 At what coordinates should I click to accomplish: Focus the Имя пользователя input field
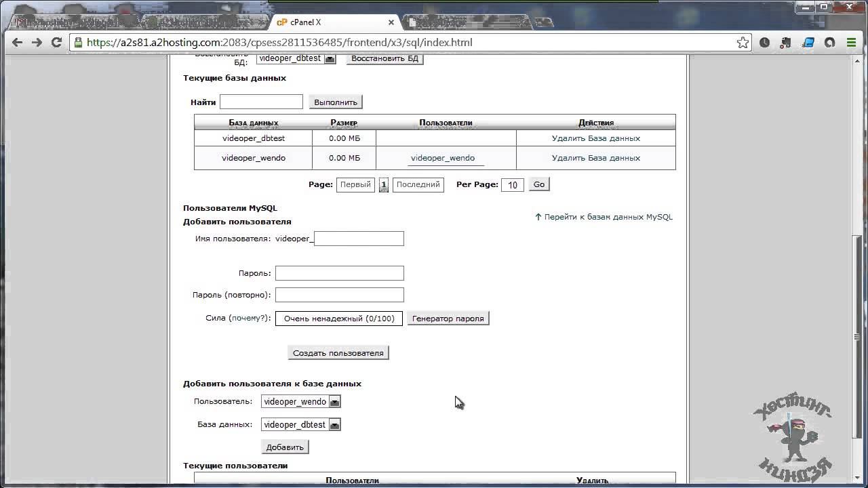pyautogui.click(x=359, y=239)
